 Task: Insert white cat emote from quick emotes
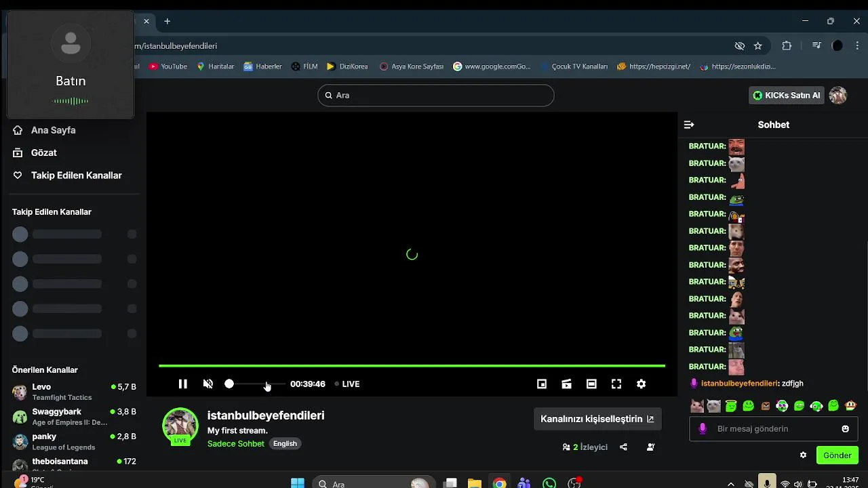tap(713, 406)
